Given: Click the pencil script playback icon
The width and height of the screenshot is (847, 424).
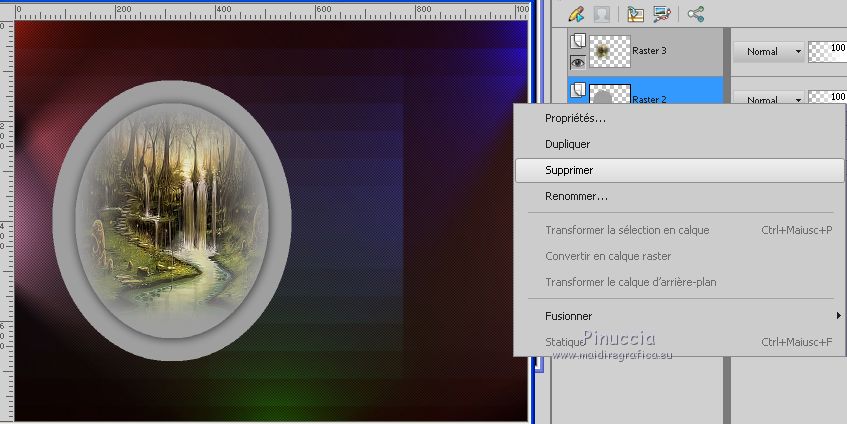Looking at the screenshot, I should [576, 14].
